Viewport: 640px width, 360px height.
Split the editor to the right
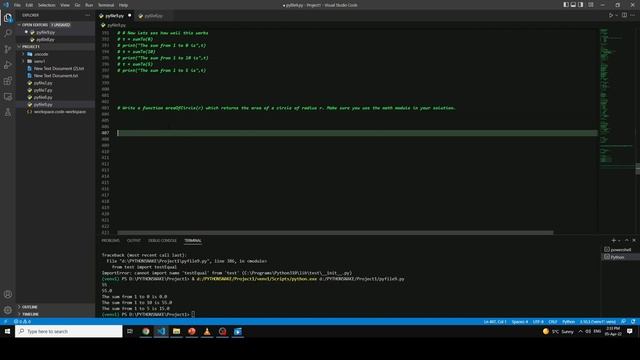(x=624, y=16)
